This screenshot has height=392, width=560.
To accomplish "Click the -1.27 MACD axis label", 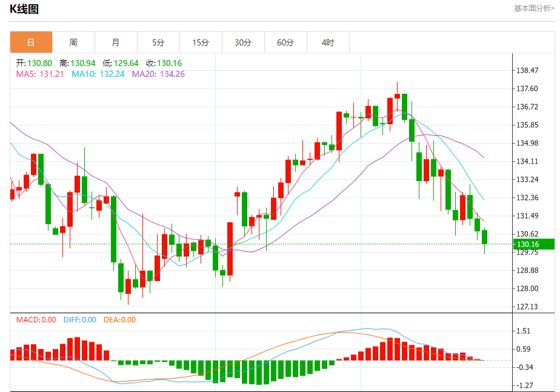I will click(x=525, y=385).
